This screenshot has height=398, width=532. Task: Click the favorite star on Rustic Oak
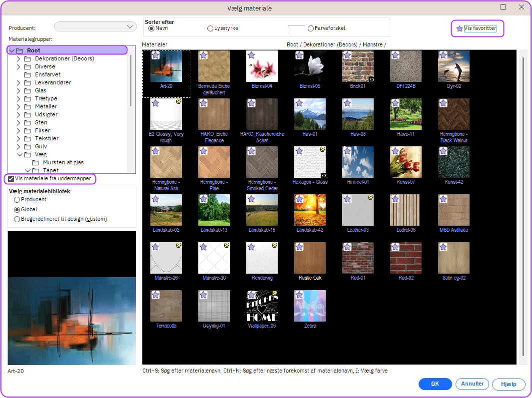pos(299,247)
